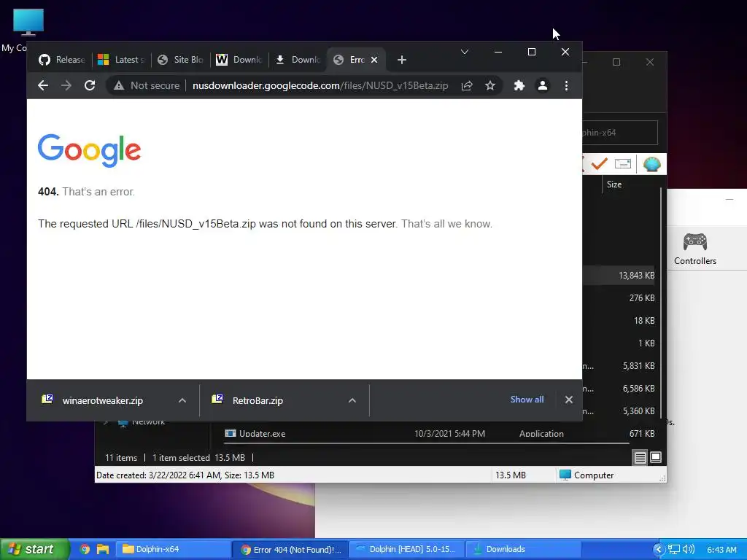747x560 pixels.
Task: Click the Not secure warning triangle icon
Action: [x=119, y=86]
